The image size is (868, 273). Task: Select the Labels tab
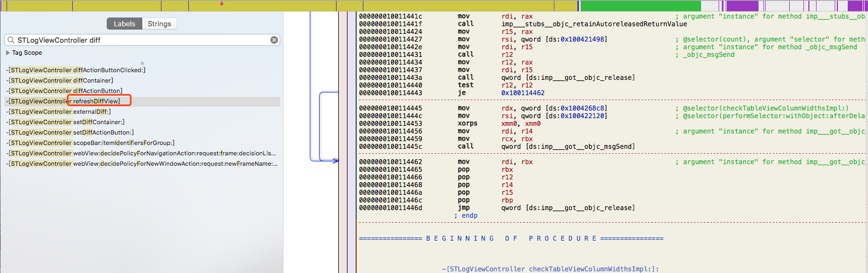click(124, 24)
